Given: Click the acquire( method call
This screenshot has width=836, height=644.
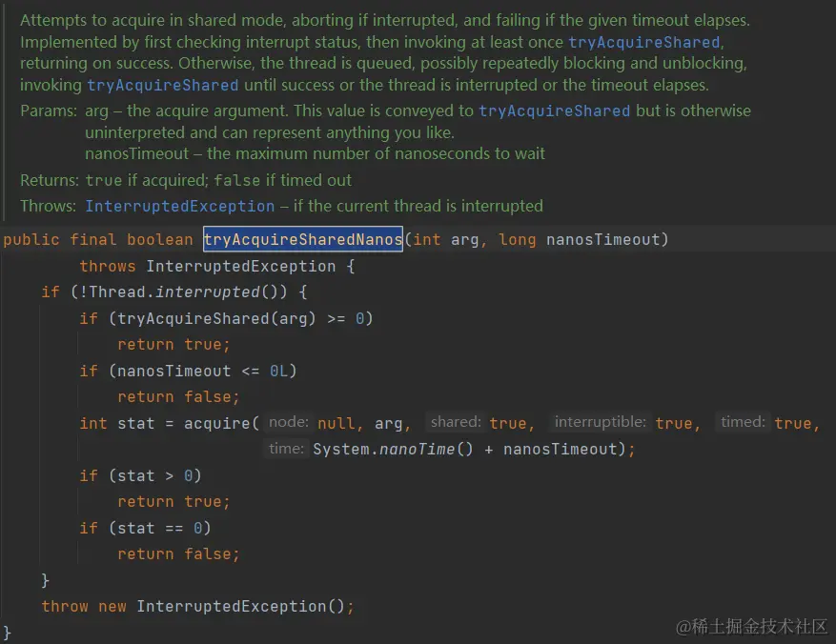Looking at the screenshot, I should [x=221, y=424].
